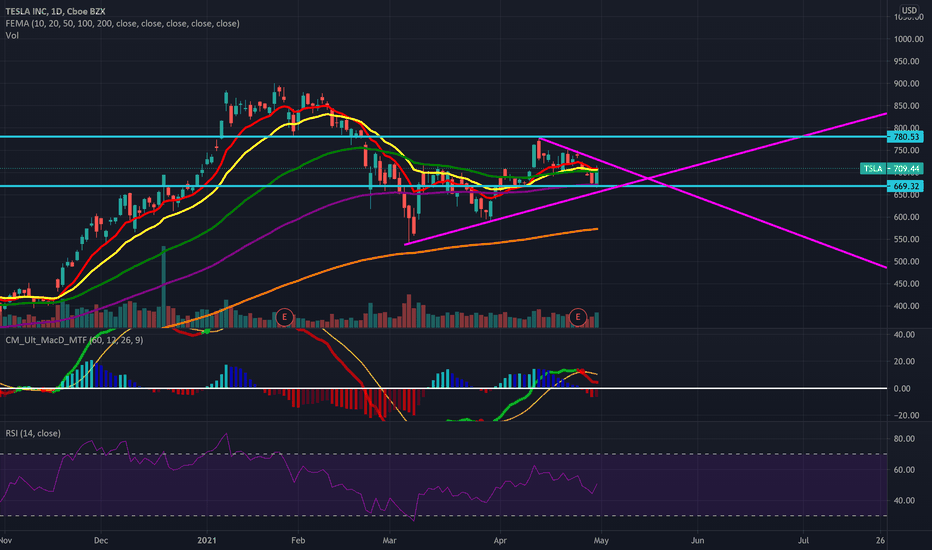Select the lower cyan horizontal line at 669.32
932x550 pixels.
pos(443,186)
